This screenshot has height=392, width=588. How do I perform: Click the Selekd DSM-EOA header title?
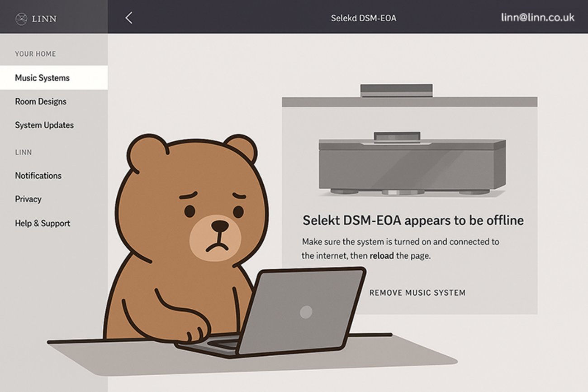coord(364,19)
